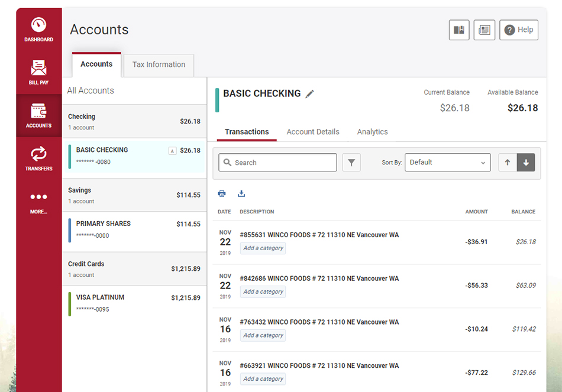Collapse the Checking account group

point(134,121)
